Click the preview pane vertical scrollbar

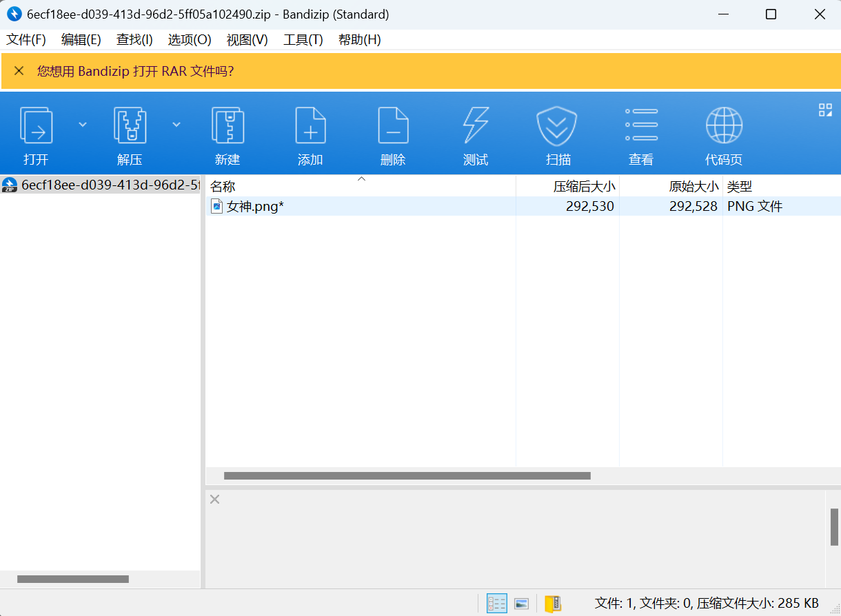point(834,526)
